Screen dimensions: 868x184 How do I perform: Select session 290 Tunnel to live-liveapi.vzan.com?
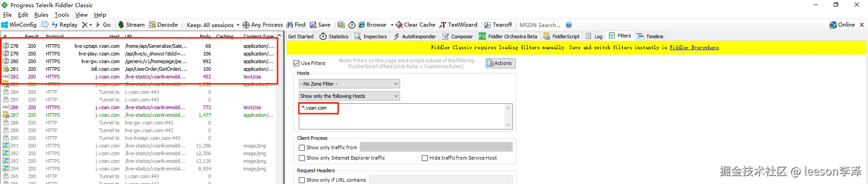(x=138, y=138)
